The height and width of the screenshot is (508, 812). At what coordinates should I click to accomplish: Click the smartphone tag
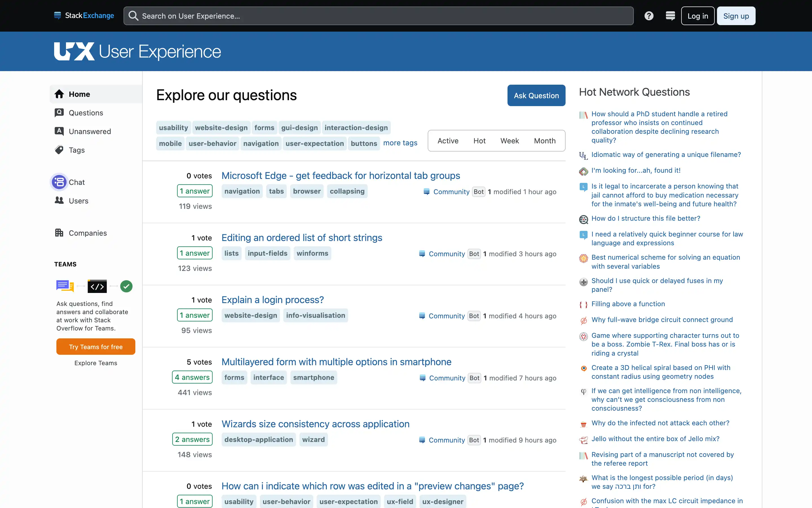point(314,378)
